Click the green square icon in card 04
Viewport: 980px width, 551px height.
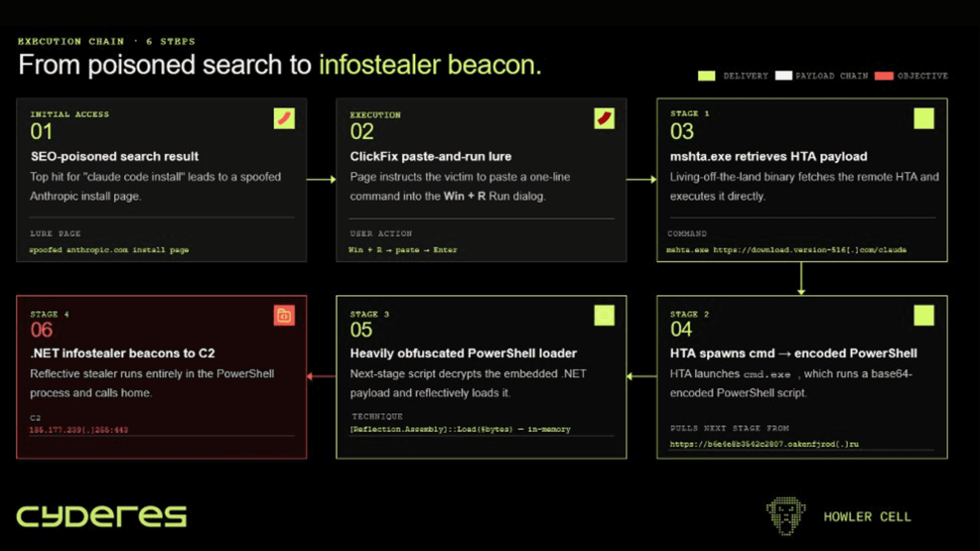pos(924,315)
